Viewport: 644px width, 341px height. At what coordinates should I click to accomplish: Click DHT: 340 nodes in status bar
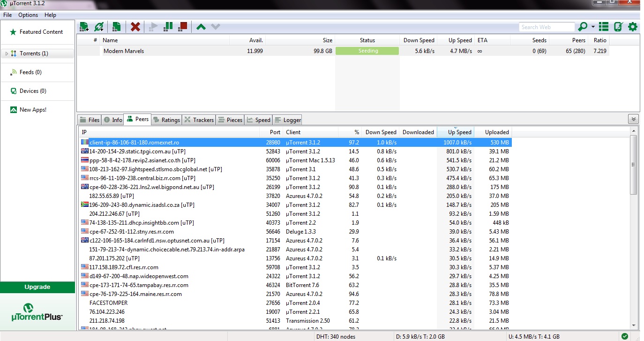(336, 336)
